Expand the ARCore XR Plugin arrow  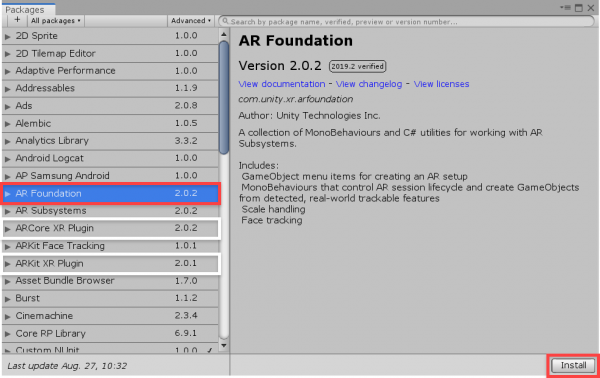click(x=7, y=229)
